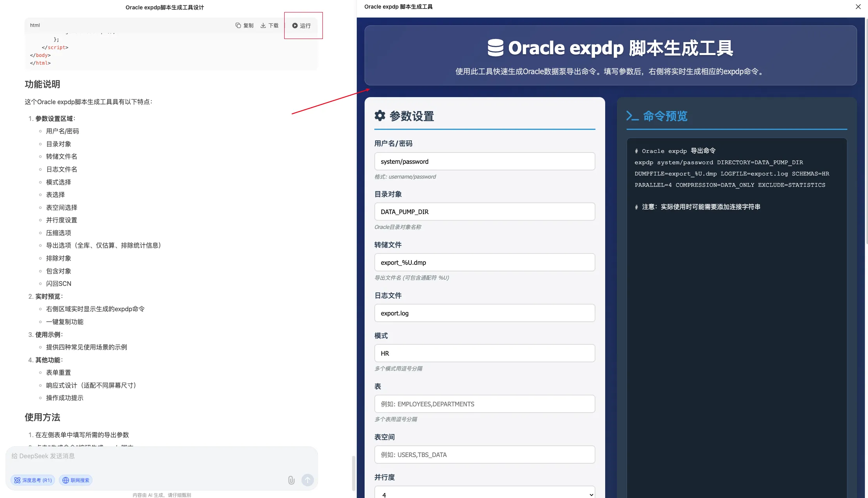Screen dimensions: 868x498
Task: Click the send message arrow icon
Action: click(x=308, y=480)
